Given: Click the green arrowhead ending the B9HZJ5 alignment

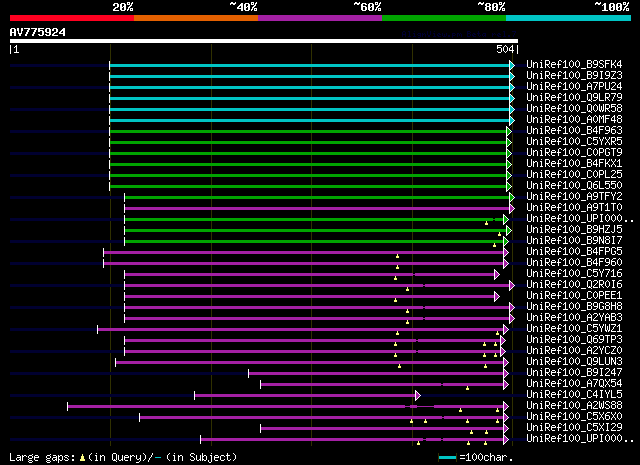Looking at the screenshot, I should click(509, 231).
